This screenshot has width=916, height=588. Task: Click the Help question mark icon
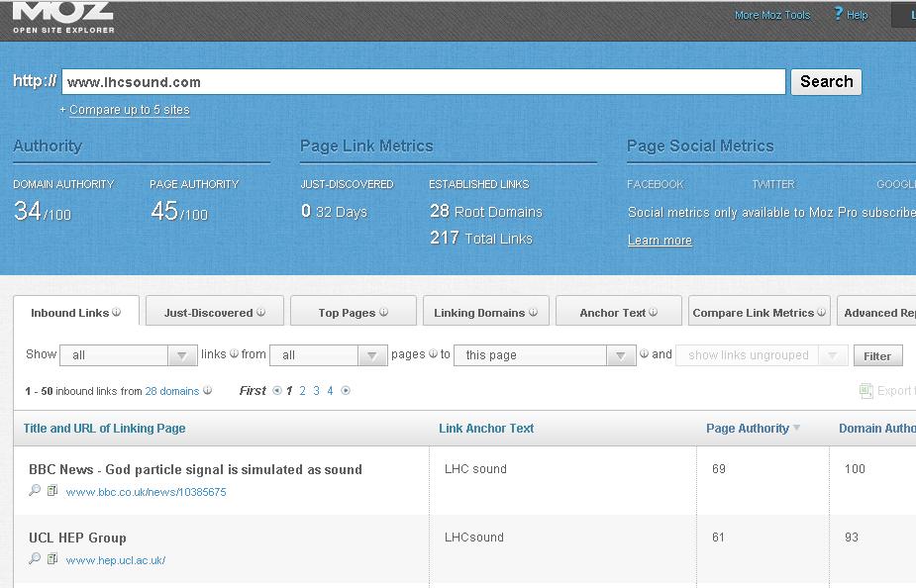839,14
